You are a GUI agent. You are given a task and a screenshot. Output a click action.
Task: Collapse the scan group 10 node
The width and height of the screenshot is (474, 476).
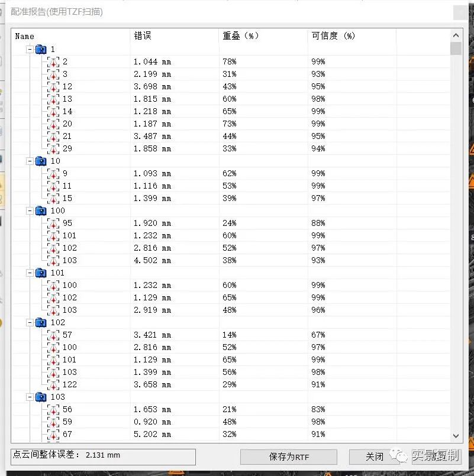(30, 161)
